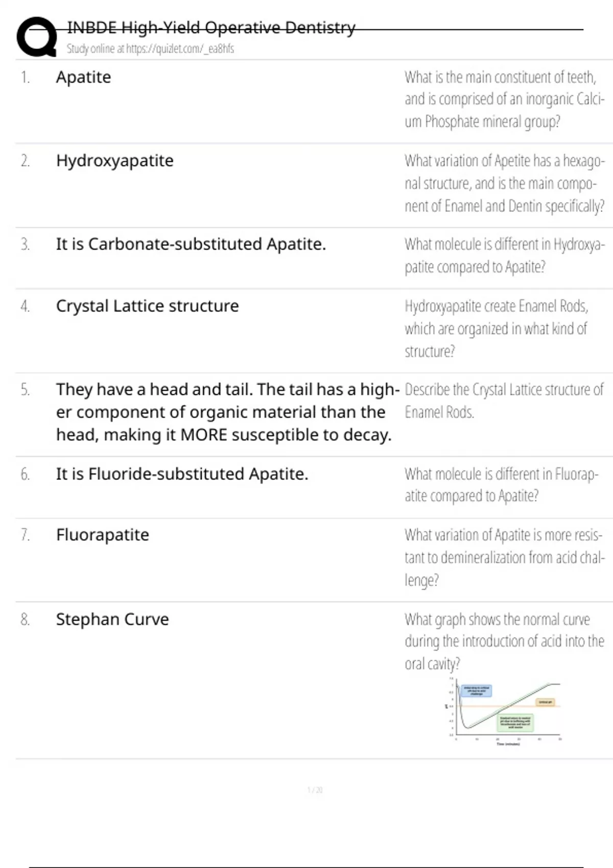Click the "Fluorapatite" term
This screenshot has height=868, width=613.
[x=103, y=535]
